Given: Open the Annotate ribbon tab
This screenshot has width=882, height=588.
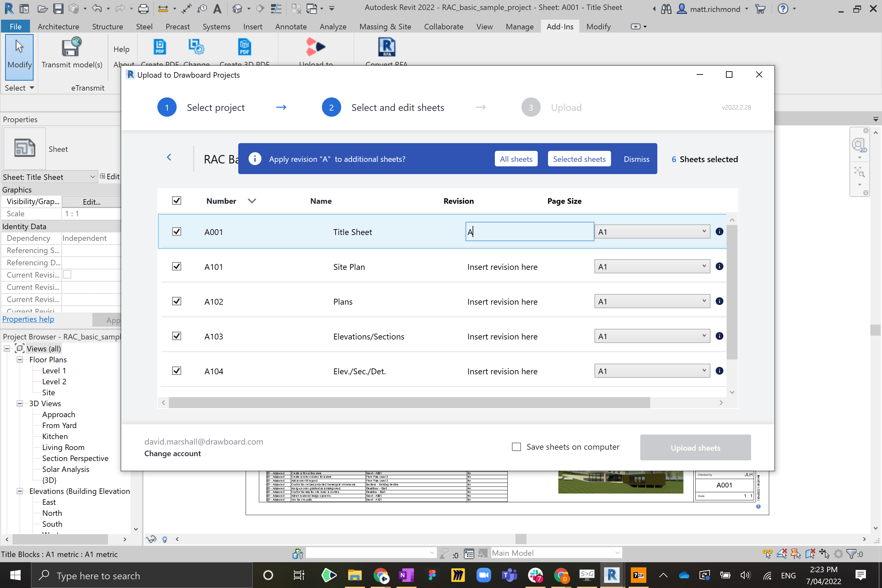Looking at the screenshot, I should point(291,27).
